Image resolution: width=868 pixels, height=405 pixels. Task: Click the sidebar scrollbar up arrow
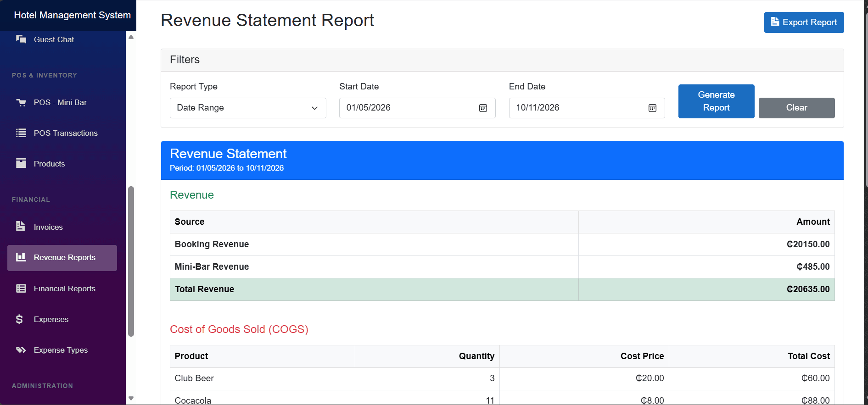tap(131, 37)
